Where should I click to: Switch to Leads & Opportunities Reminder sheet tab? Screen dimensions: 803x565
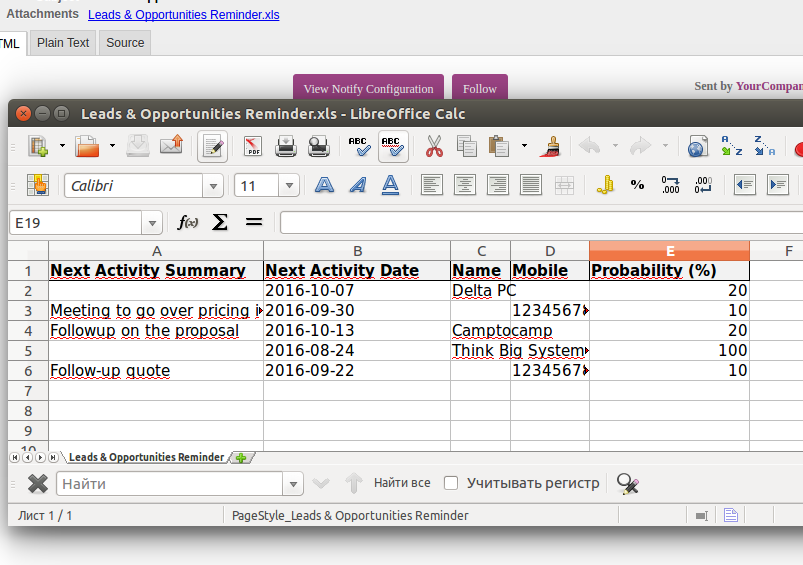146,457
